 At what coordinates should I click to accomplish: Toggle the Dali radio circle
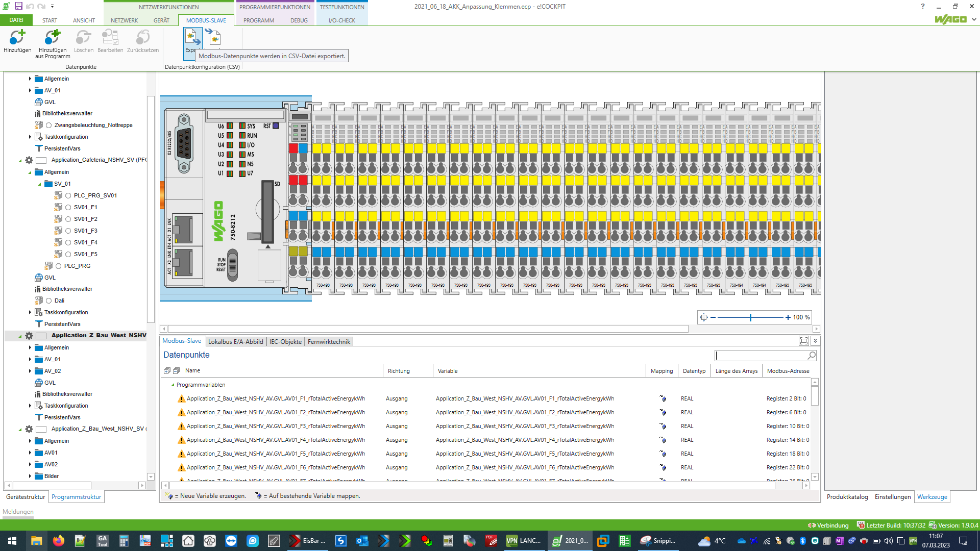point(48,301)
